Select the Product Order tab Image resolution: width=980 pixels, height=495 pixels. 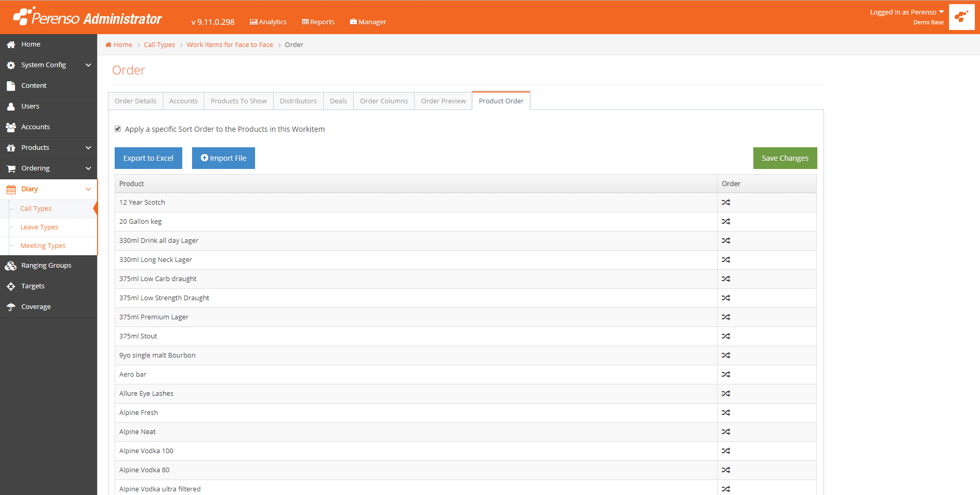(501, 101)
